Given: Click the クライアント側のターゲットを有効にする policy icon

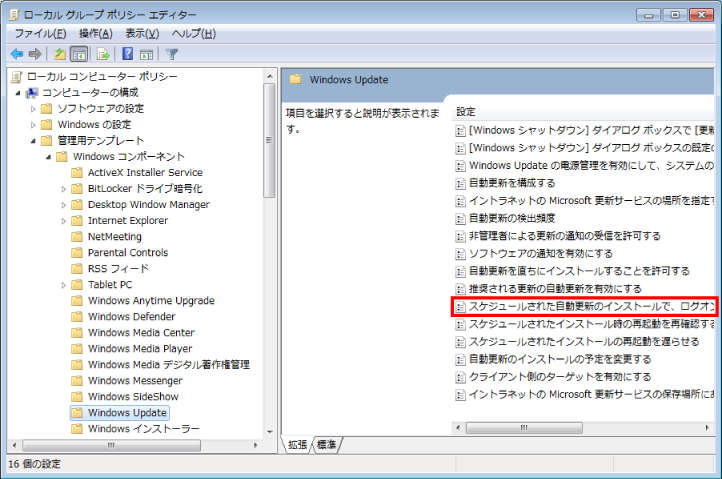Looking at the screenshot, I should (460, 377).
